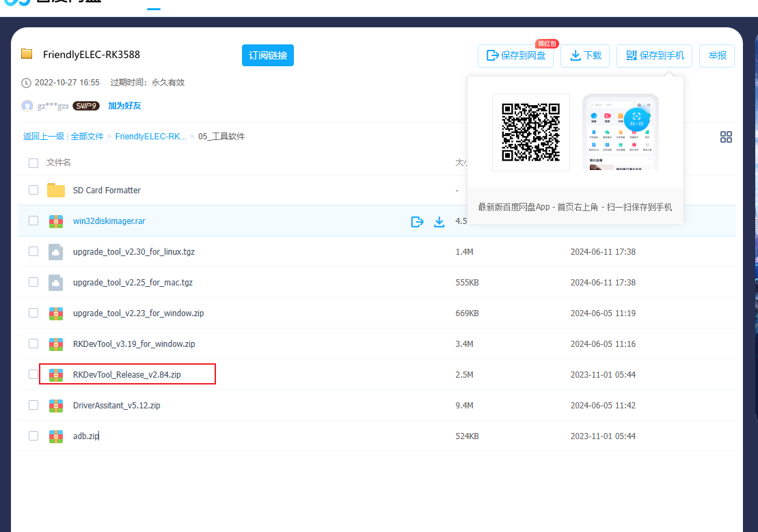Screen dimensions: 758x532
Task: Click 加为好友 add friend link
Action: [x=124, y=106]
